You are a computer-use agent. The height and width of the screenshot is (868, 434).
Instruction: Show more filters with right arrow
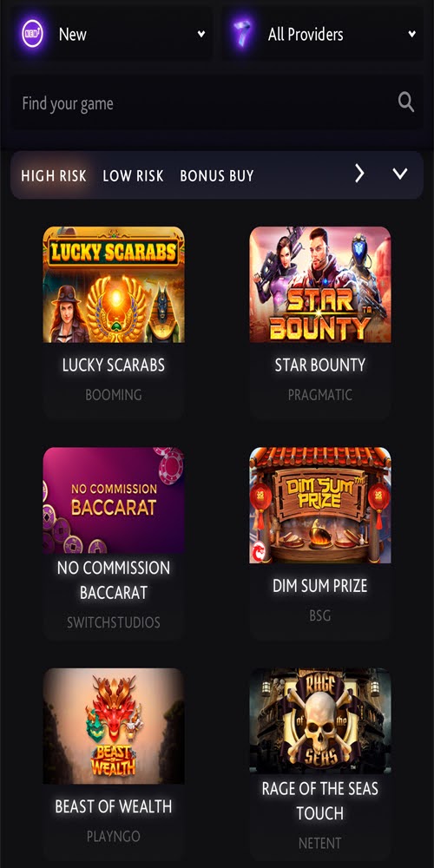[x=359, y=174]
